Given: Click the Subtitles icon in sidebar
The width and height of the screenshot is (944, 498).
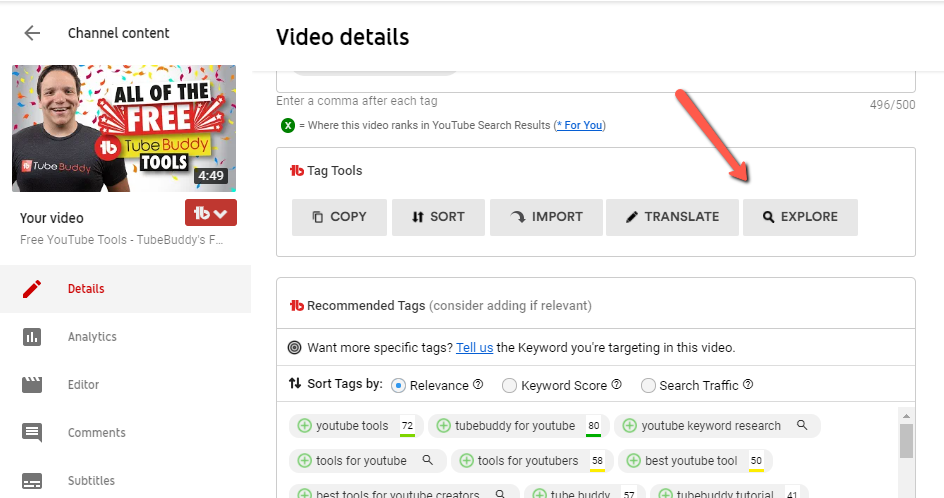Looking at the screenshot, I should 32,481.
